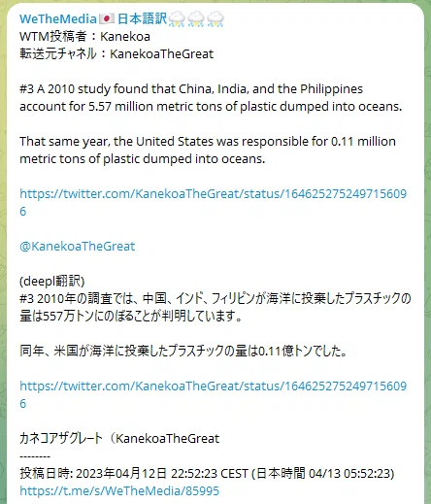Click the 日本語訳 text in the header
This screenshot has width=431, height=504.
pos(142,18)
